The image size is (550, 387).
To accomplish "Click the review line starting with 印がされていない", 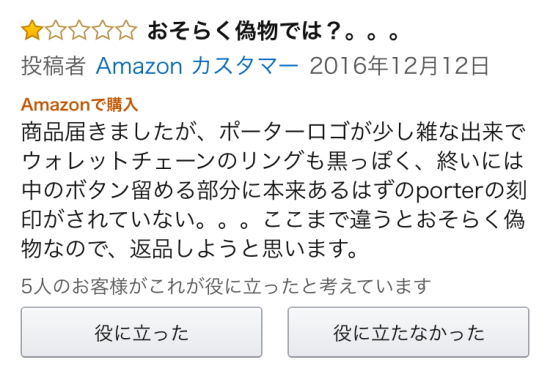I will click(x=273, y=220).
